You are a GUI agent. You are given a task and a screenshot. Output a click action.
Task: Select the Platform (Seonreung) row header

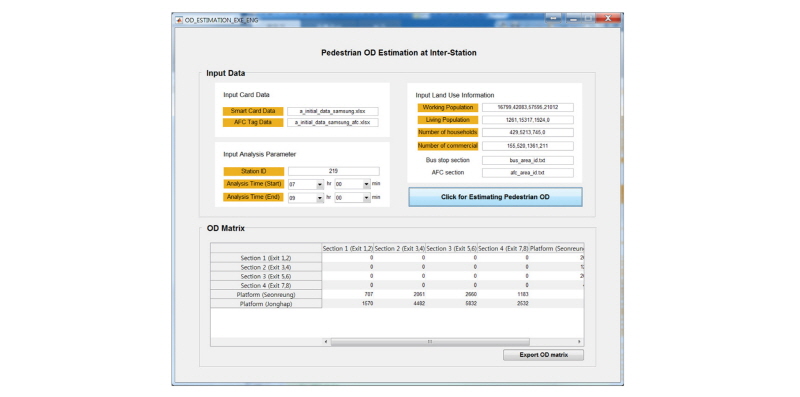coord(266,294)
